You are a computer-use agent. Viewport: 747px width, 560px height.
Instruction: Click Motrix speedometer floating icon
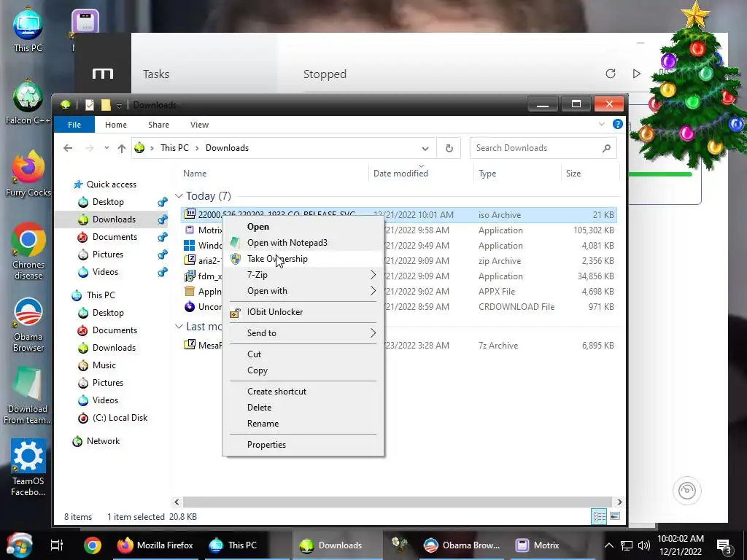point(686,491)
